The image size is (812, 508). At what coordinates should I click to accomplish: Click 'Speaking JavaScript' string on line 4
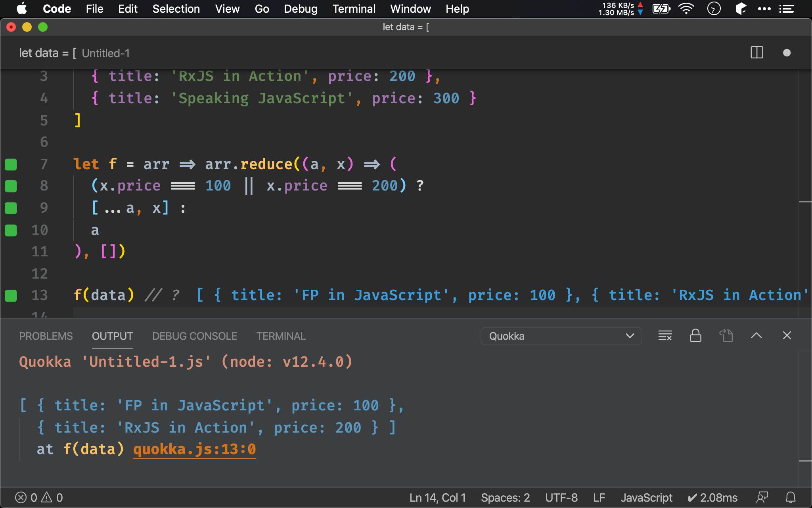262,98
